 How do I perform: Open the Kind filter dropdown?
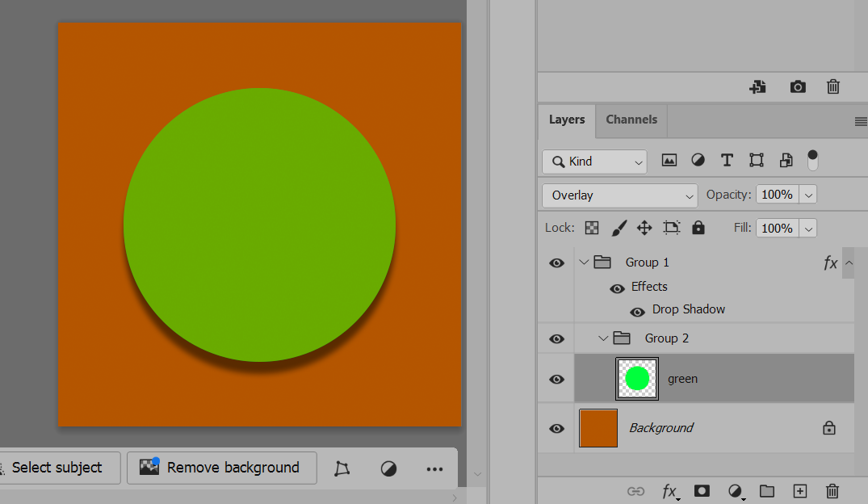[594, 162]
